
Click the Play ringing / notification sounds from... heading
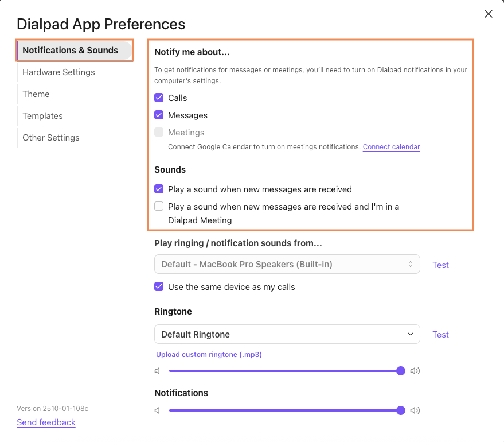(238, 243)
